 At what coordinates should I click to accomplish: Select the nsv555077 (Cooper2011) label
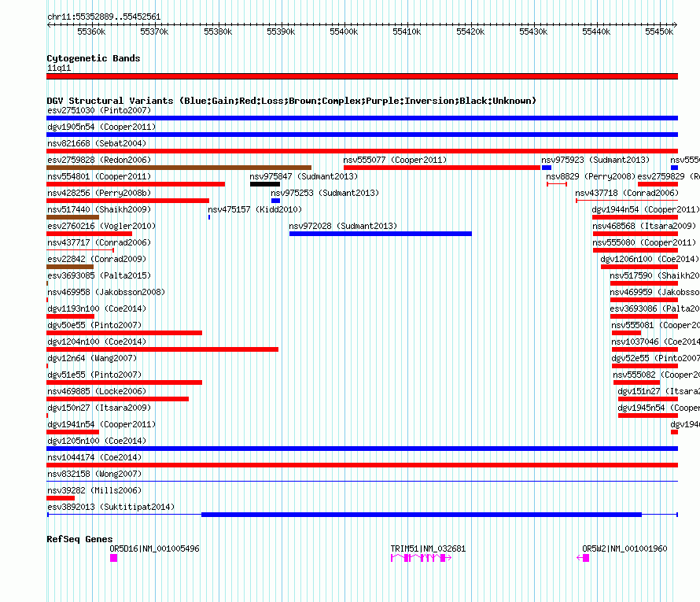pos(395,160)
